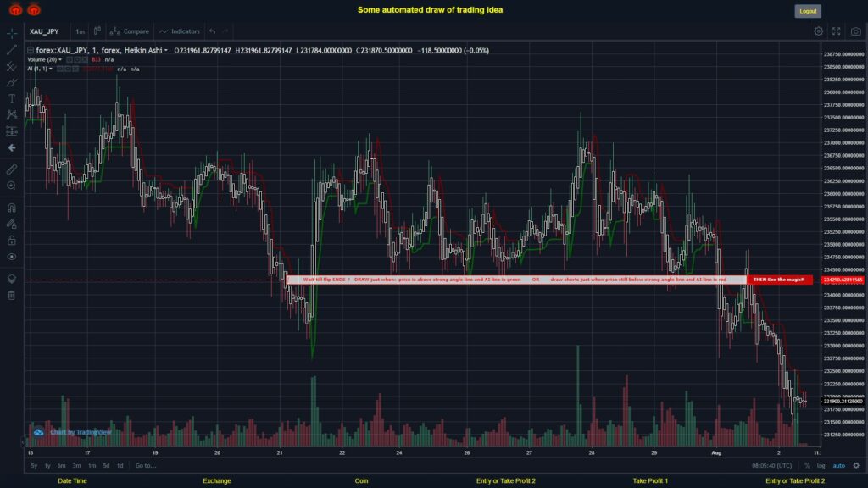
Task: Open the Go to... date dialog
Action: pos(146,466)
